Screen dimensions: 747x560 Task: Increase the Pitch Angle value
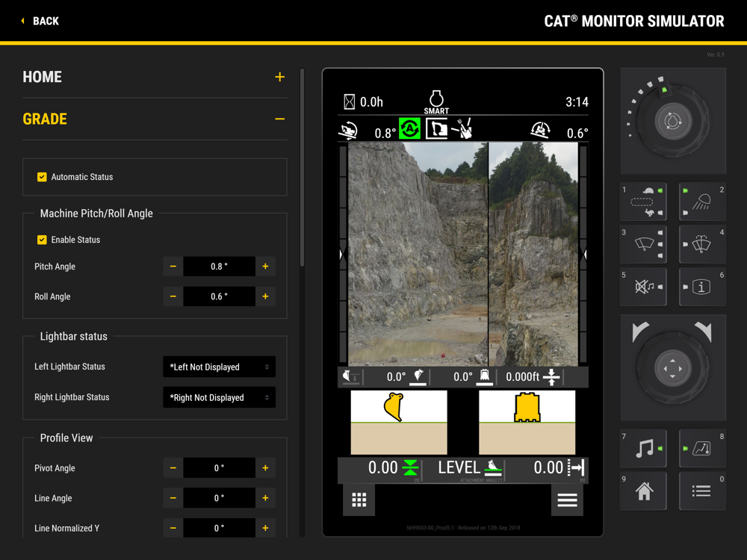[x=265, y=267]
